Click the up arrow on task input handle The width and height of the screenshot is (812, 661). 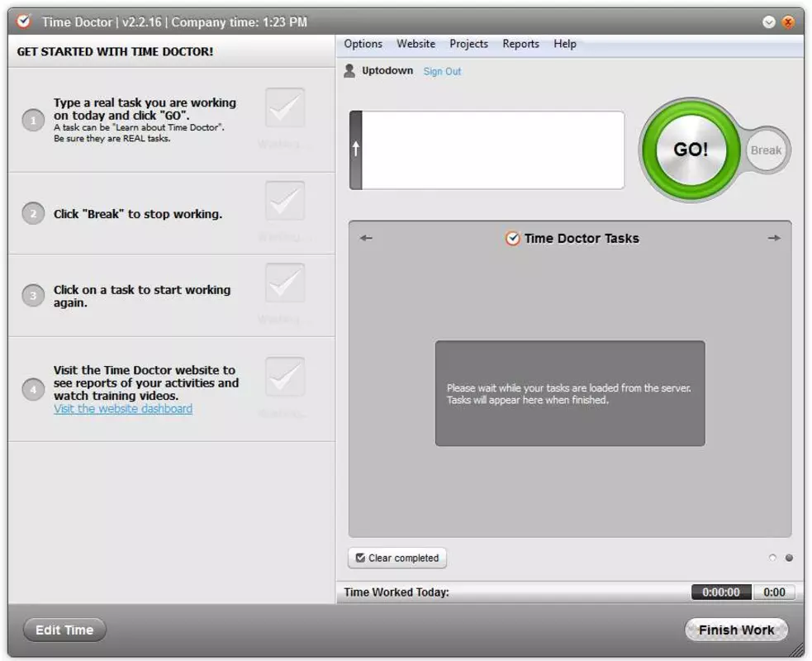coord(356,150)
